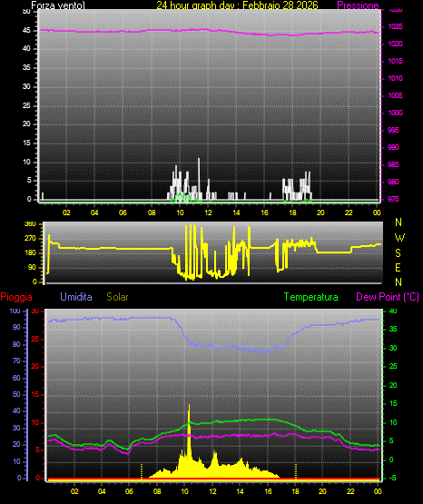The width and height of the screenshot is (423, 504).
Task: Click the sunset dotted marker at 18
Action: pos(296,470)
